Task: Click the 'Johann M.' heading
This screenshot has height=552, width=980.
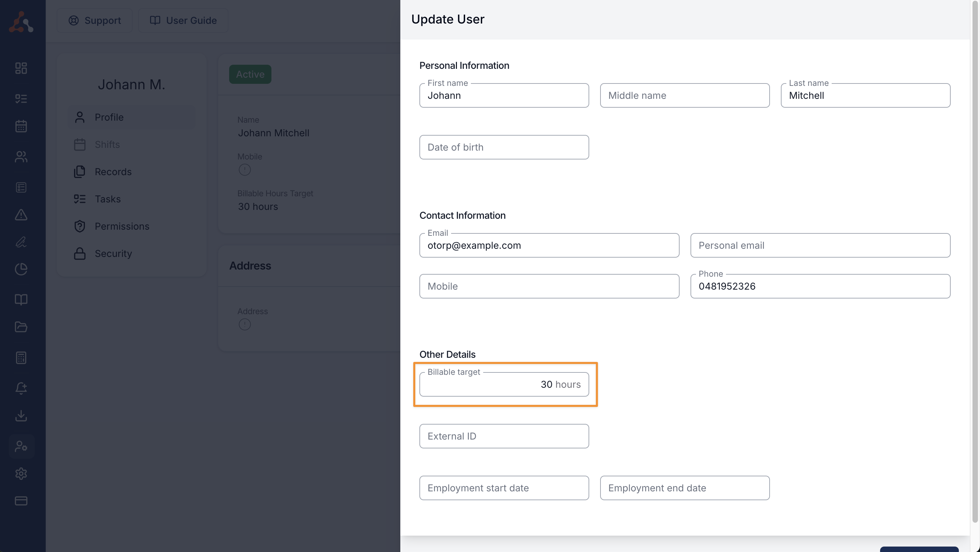Action: [132, 85]
